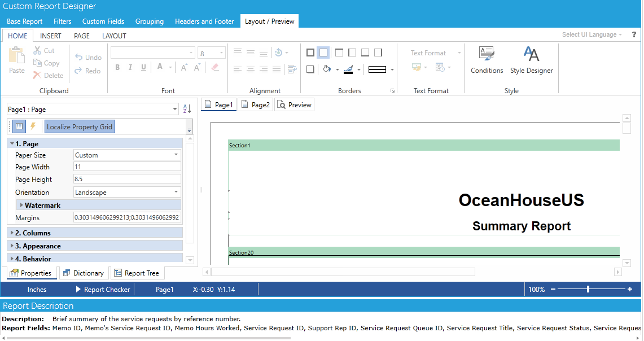
Task: Click the text angle rotation icon
Action: pos(278,52)
